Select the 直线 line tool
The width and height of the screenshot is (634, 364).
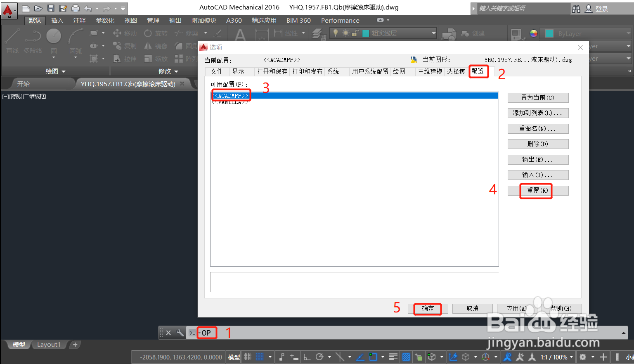click(12, 41)
